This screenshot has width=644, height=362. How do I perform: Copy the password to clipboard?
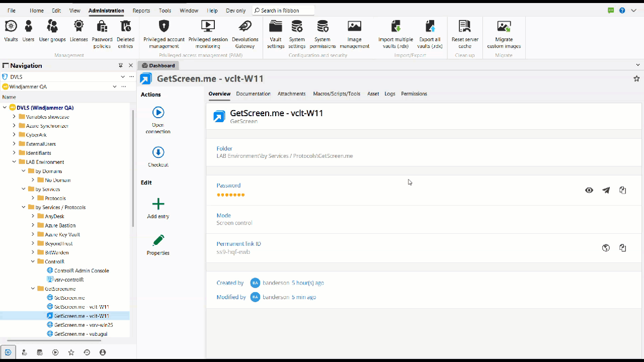click(622, 190)
